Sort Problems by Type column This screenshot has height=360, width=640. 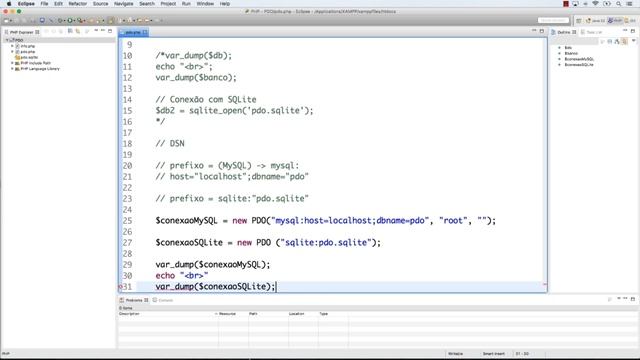(333, 314)
